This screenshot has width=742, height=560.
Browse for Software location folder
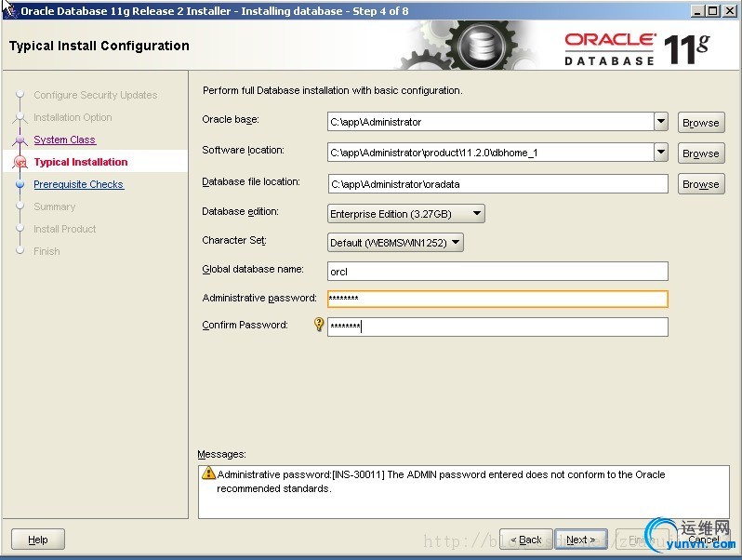tap(701, 153)
